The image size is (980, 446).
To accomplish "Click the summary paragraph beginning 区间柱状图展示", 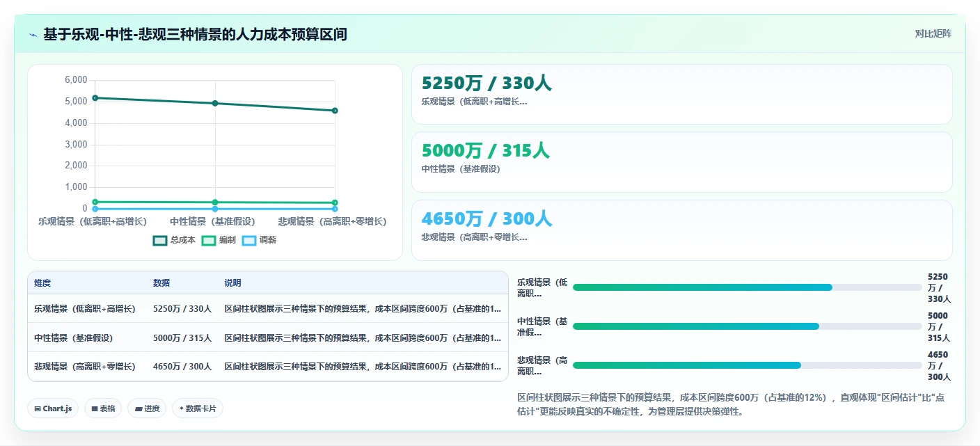I will coord(731,404).
